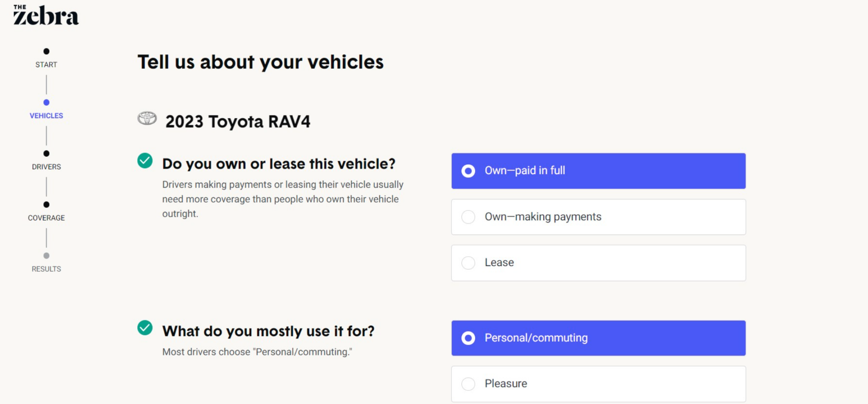Go back to the START step
The image size is (868, 404).
click(x=46, y=64)
